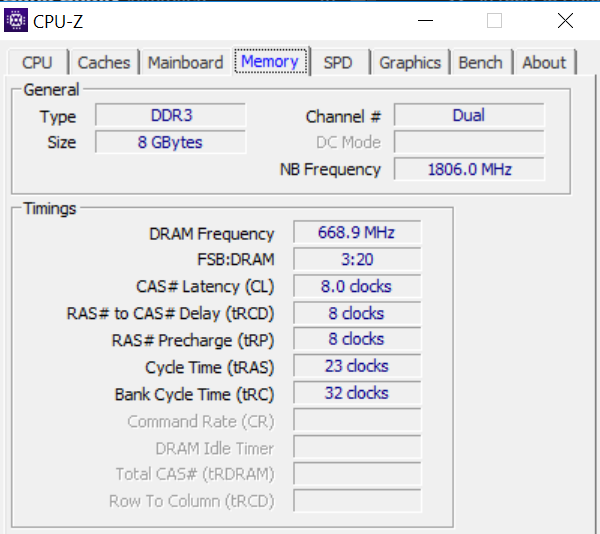Click the NB Frequency label

tap(330, 170)
